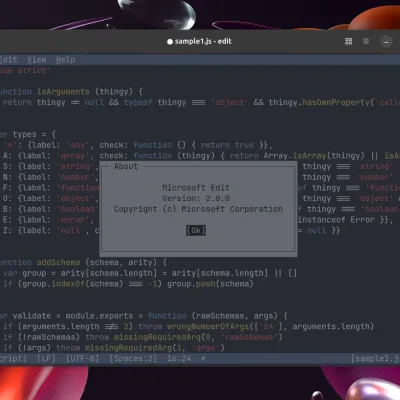400x400 pixels.
Task: Click the isArguments function name
Action: coord(63,92)
